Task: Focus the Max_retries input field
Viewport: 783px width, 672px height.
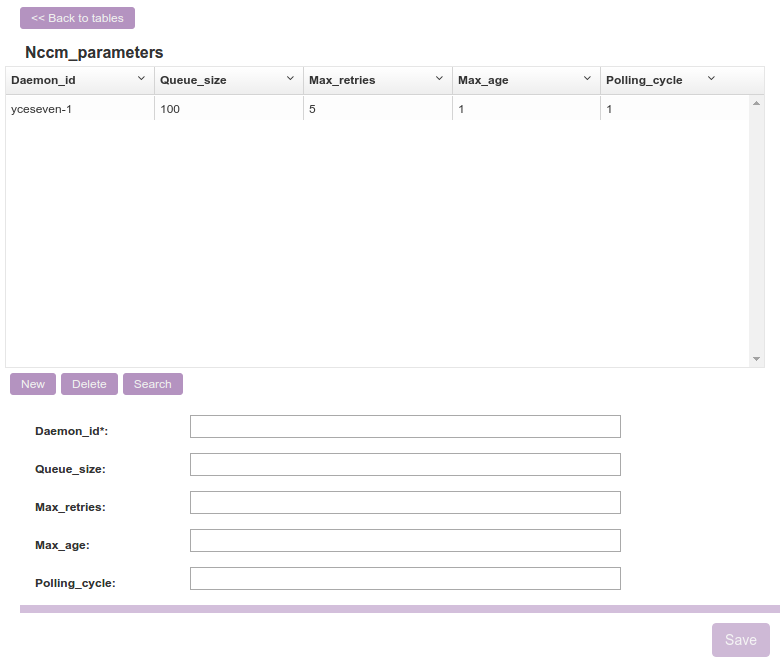Action: [405, 503]
